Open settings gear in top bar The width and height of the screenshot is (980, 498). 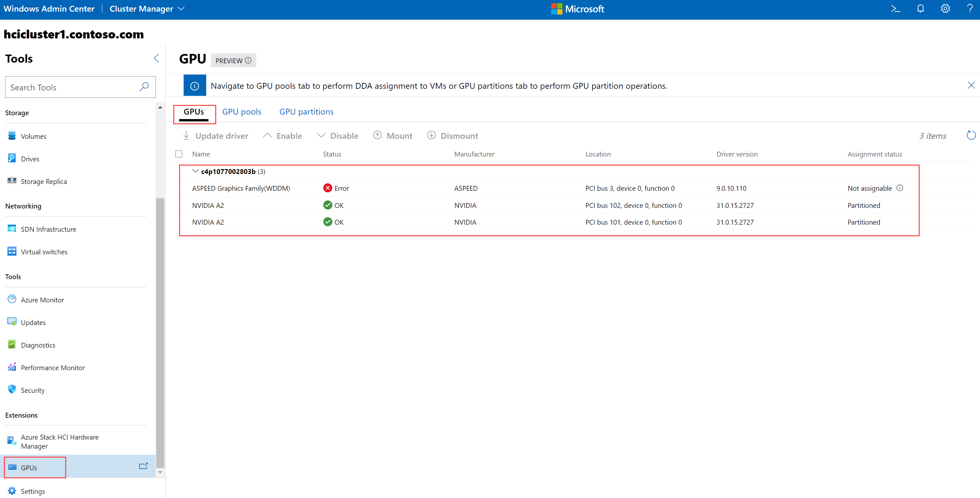(x=945, y=9)
